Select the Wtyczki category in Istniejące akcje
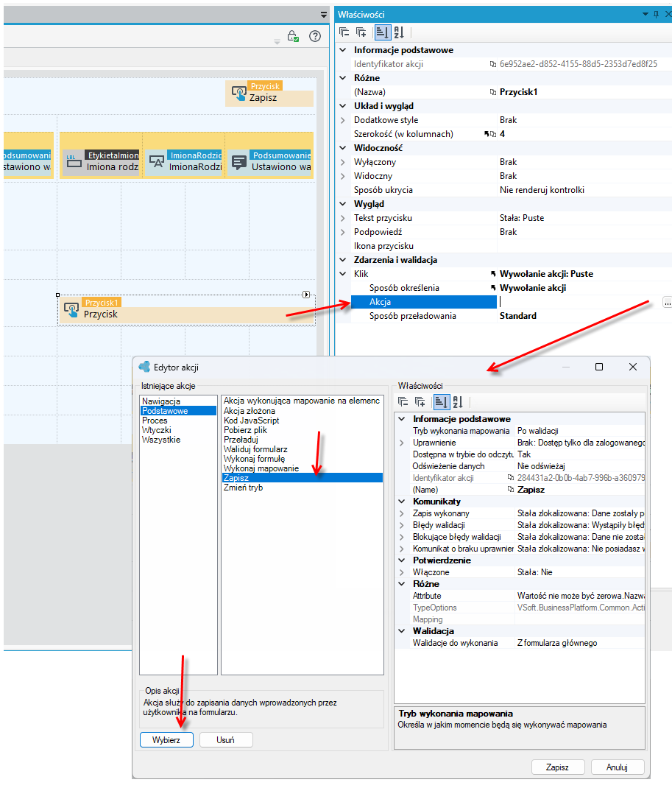The image size is (672, 788). tap(157, 429)
